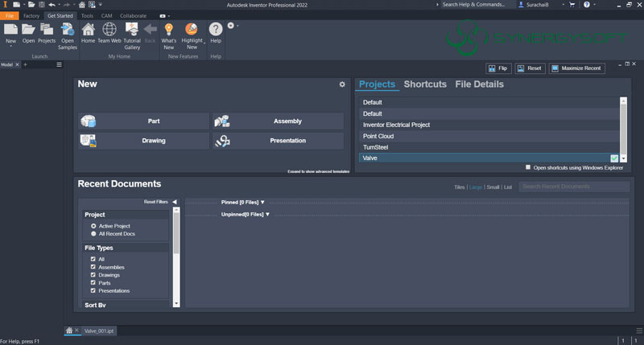Enable Open shortcuts using Windows Explorer

[528, 167]
